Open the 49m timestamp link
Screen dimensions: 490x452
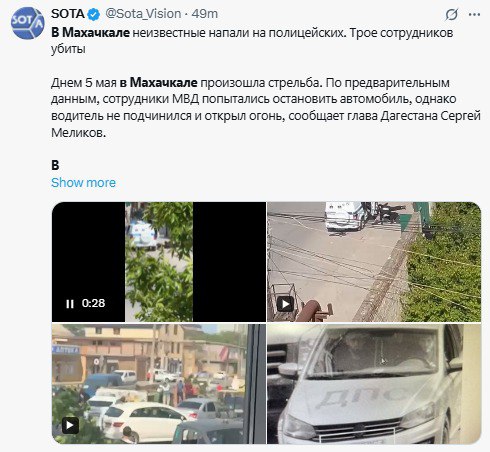point(205,14)
